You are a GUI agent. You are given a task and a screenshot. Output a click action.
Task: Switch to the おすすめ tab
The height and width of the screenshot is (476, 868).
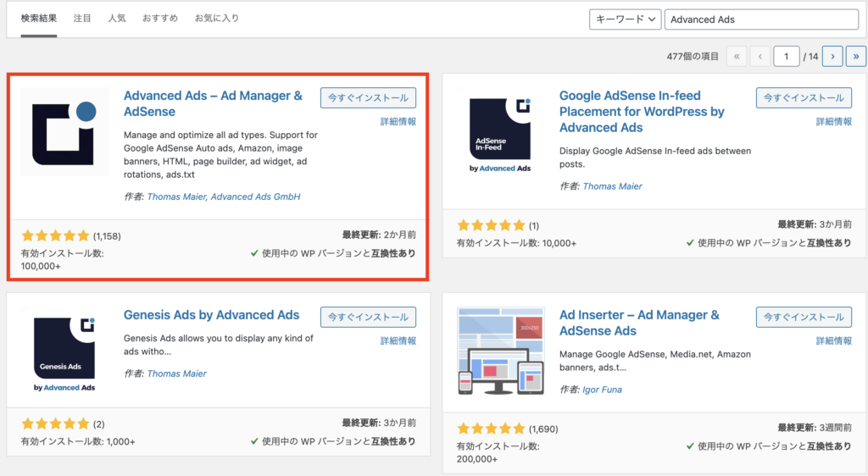click(x=160, y=19)
